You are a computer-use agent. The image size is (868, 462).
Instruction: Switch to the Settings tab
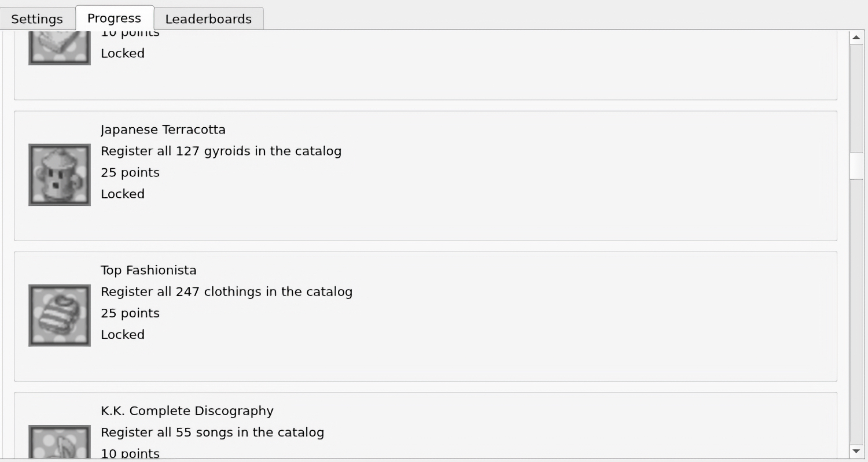[x=37, y=19]
